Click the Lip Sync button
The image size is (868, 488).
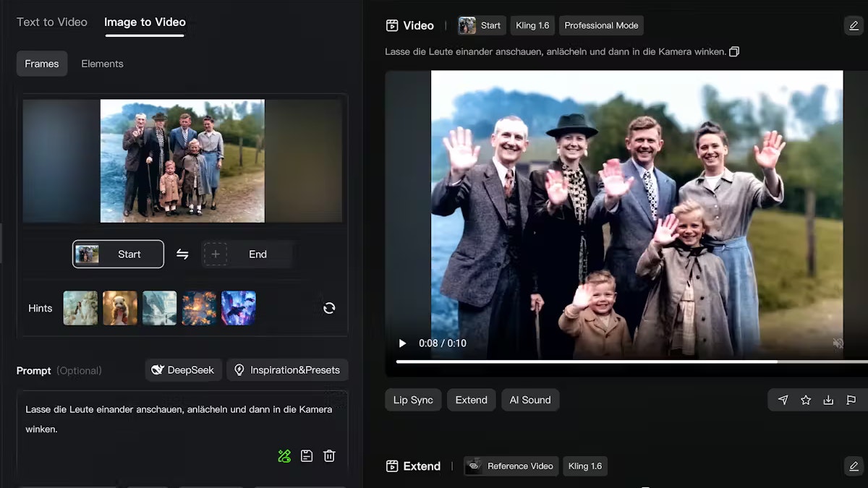coord(413,400)
